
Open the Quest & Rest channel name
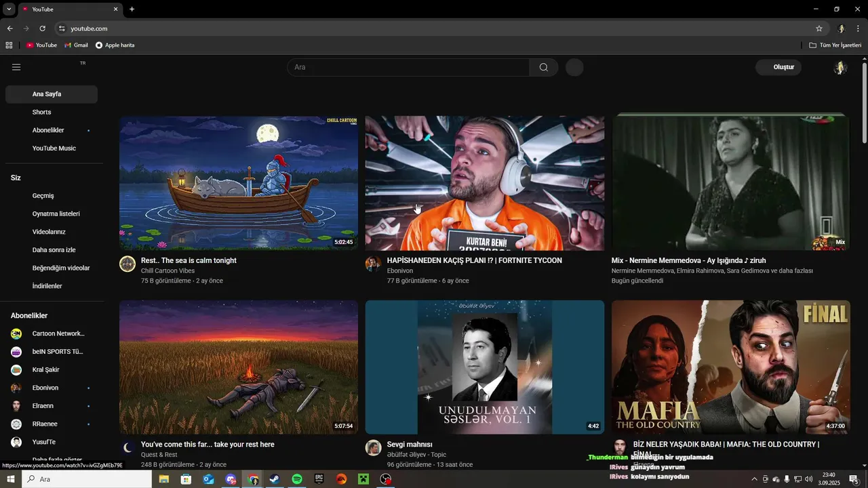pos(159,455)
